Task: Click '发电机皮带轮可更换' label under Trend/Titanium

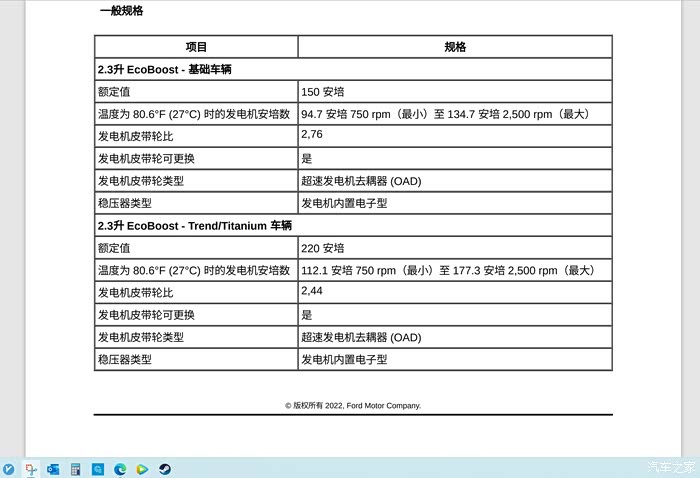Action: 146,315
